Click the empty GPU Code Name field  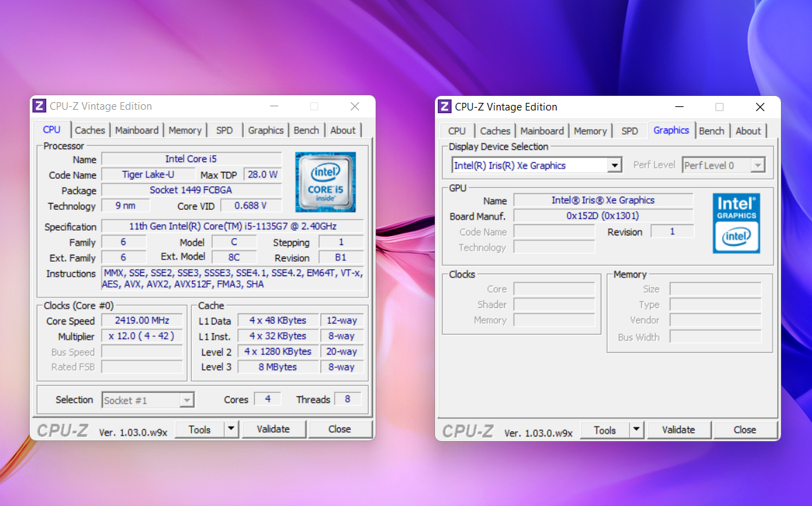(x=554, y=231)
